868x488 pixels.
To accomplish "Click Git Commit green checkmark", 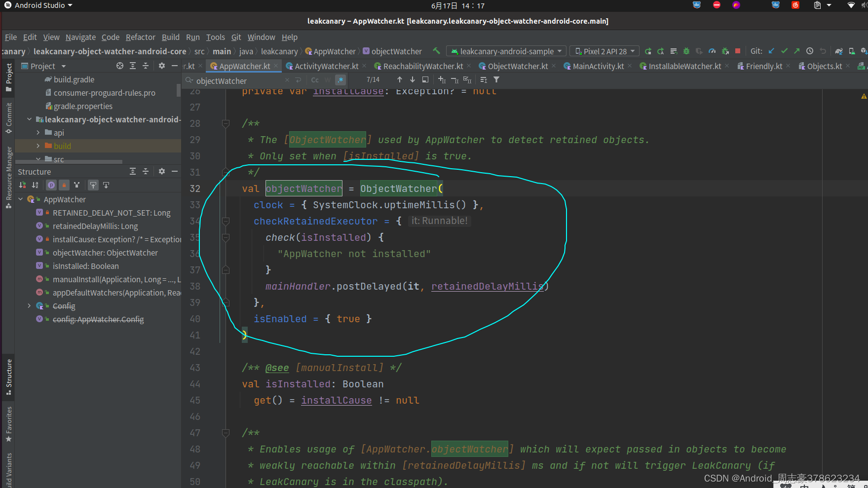I will 784,51.
